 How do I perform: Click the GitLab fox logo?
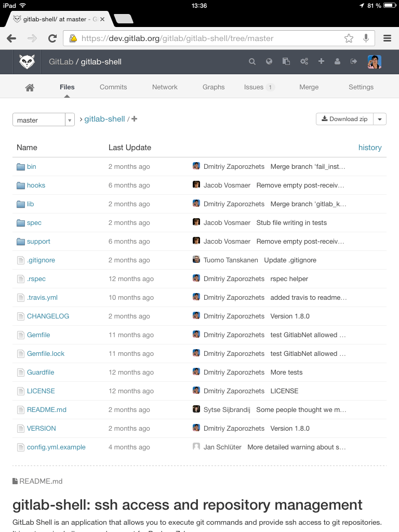point(27,62)
